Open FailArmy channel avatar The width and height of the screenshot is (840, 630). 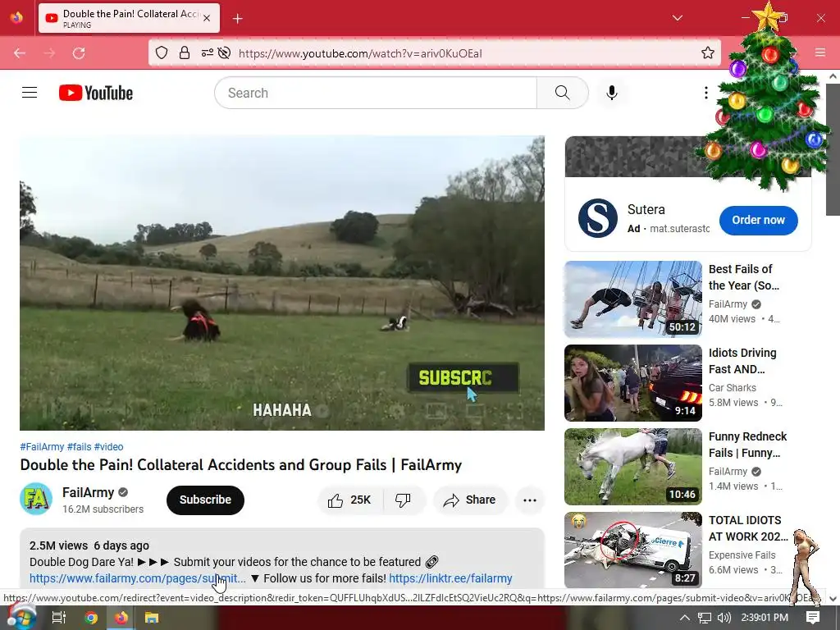pyautogui.click(x=36, y=499)
